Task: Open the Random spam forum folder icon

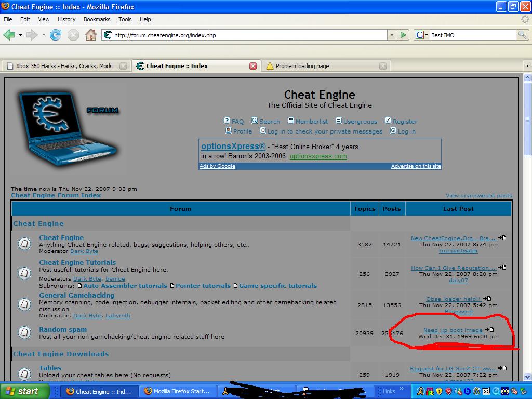Action: 24,332
